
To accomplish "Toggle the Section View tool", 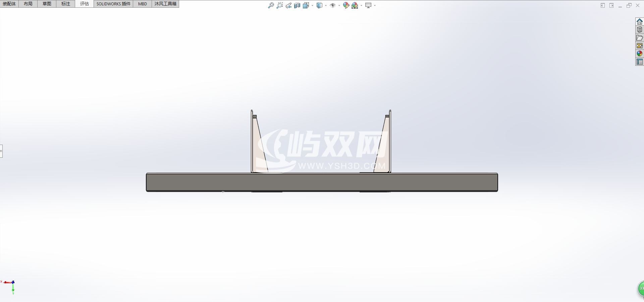I will point(297,5).
